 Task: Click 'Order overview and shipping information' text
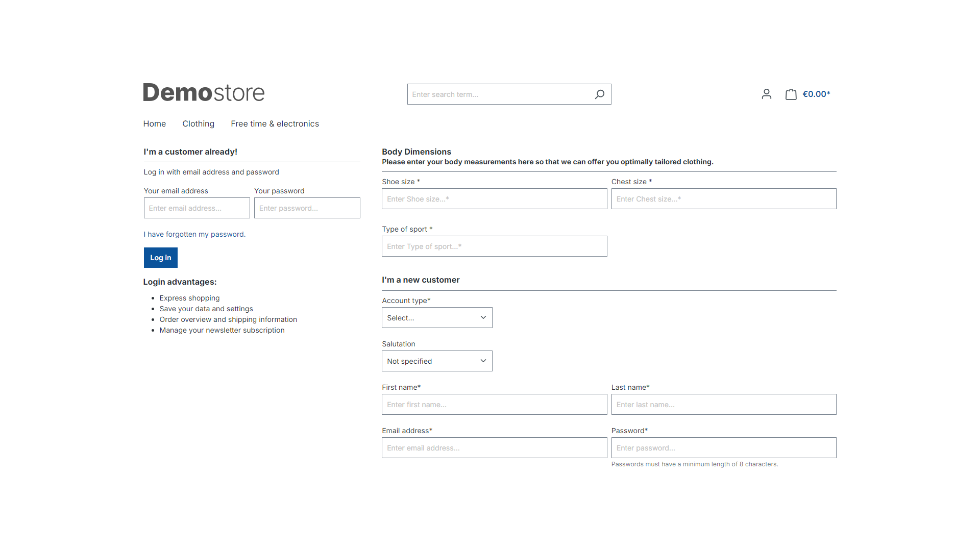click(228, 319)
